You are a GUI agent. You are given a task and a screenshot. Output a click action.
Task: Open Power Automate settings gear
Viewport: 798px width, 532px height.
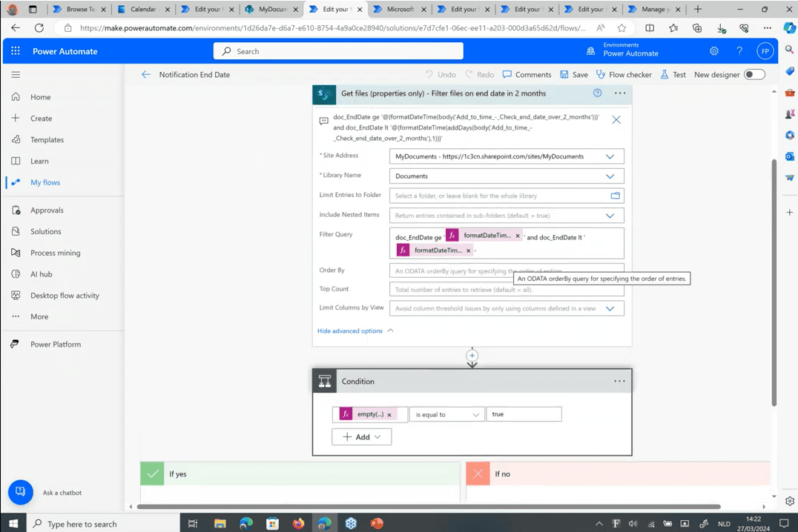tap(714, 51)
